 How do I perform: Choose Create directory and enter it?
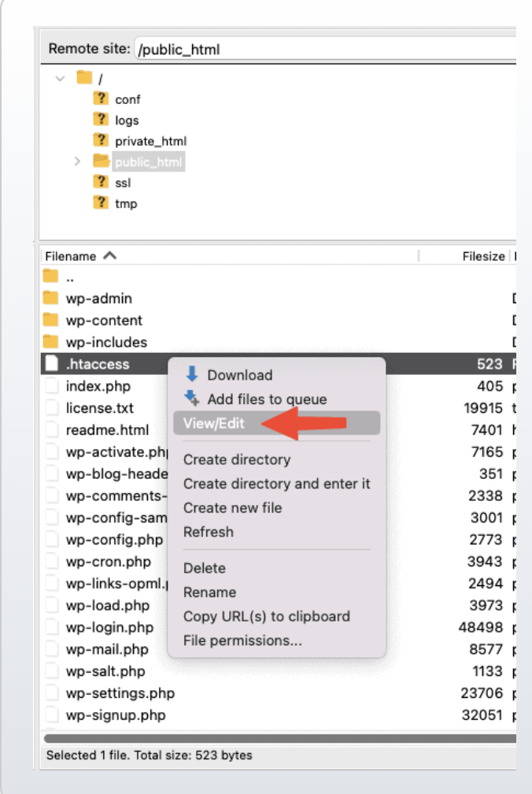point(276,484)
